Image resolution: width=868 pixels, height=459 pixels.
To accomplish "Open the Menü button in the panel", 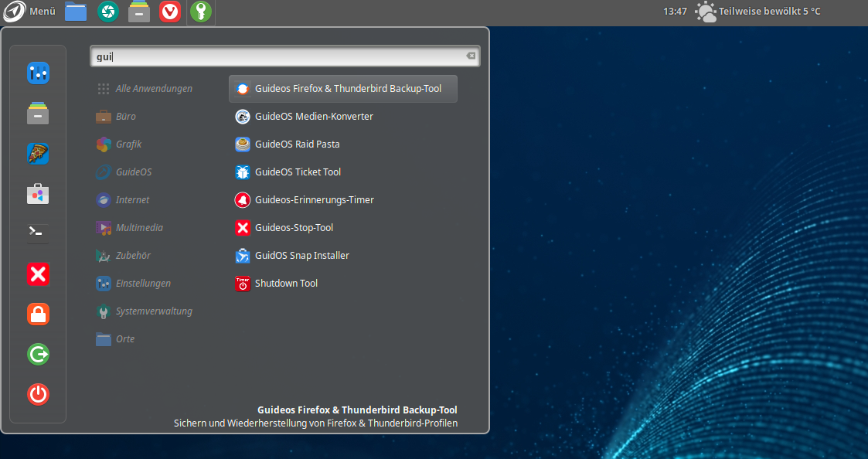I will click(29, 11).
